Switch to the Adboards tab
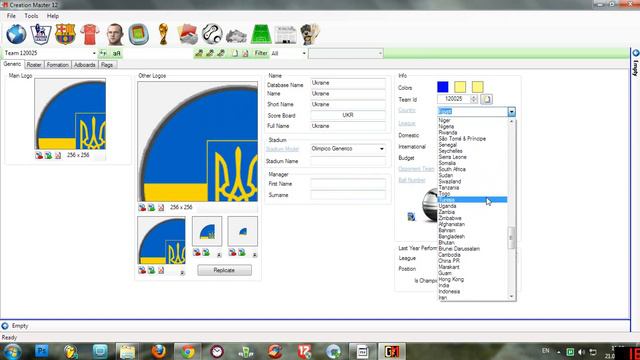This screenshot has width=640, height=360. 84,65
